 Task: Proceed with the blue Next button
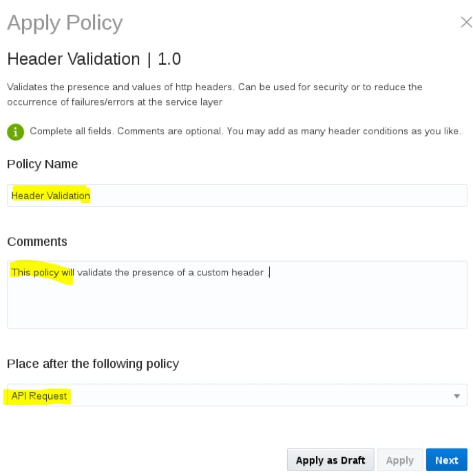[x=446, y=460]
